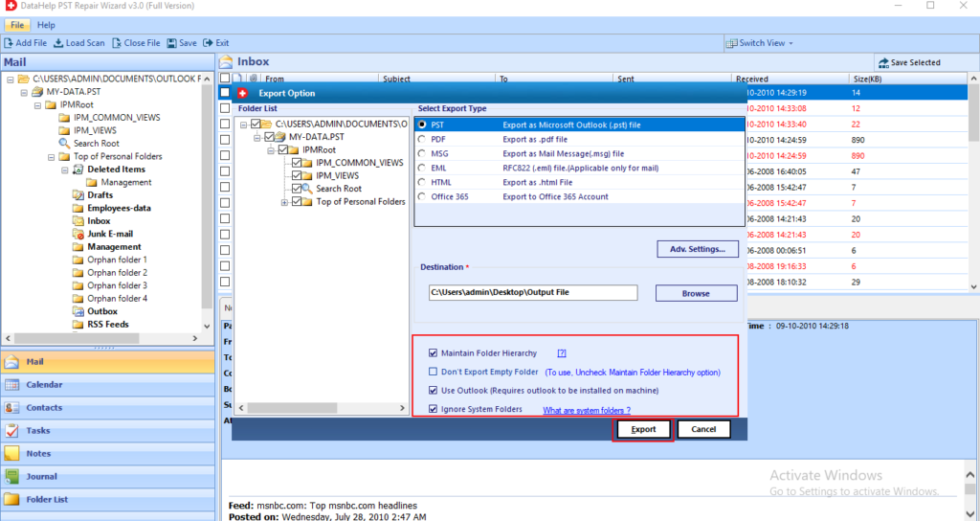Select the PDF export type radio button

pos(421,139)
